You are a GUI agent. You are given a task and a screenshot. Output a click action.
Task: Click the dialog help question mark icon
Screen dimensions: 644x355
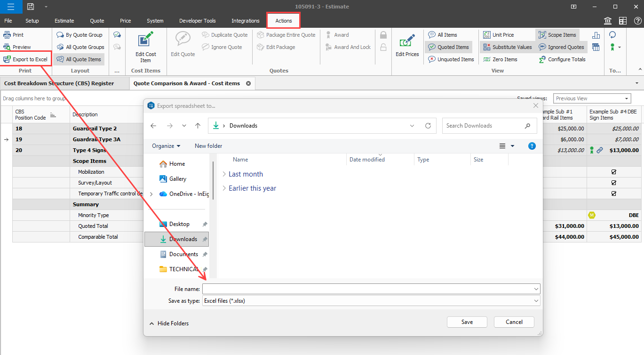coord(532,146)
